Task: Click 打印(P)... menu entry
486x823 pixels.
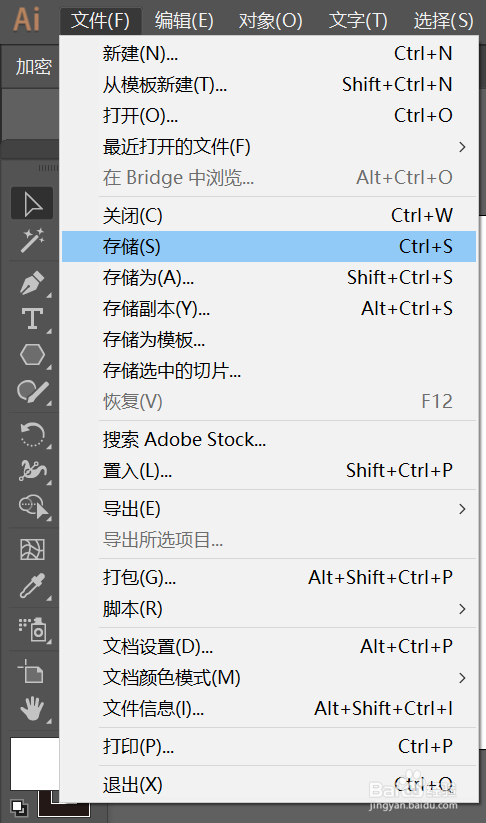Action: [x=269, y=746]
